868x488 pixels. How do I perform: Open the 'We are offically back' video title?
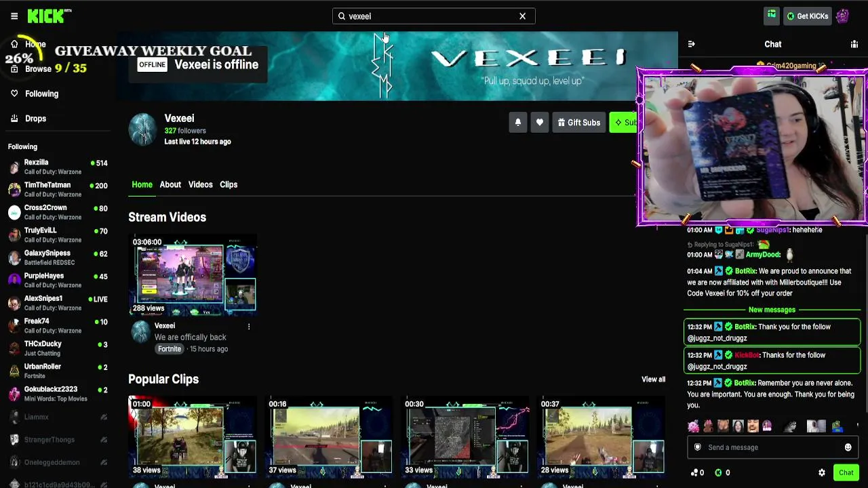tap(191, 338)
